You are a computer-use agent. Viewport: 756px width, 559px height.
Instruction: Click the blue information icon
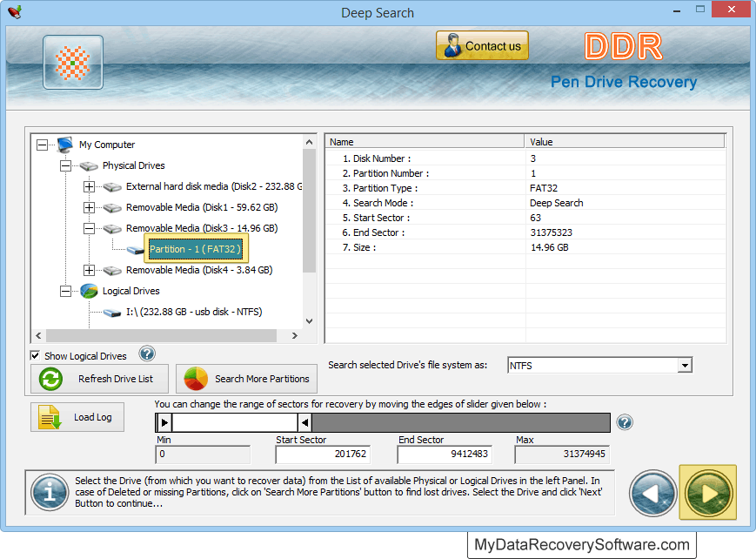tap(50, 492)
